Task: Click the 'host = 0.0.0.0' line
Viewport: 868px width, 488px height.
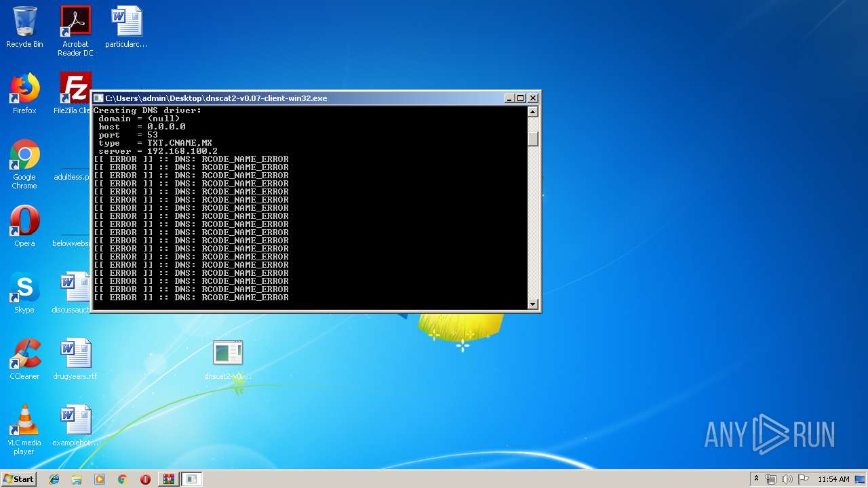Action: pyautogui.click(x=142, y=127)
